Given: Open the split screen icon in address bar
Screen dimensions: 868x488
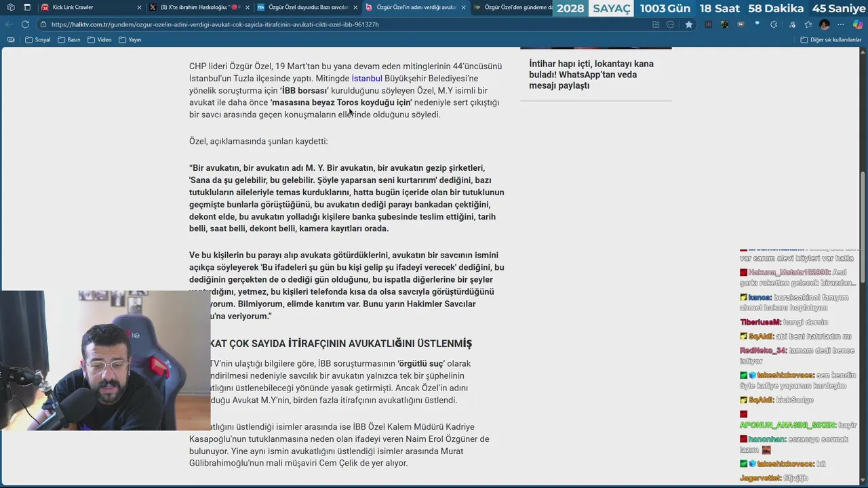Looking at the screenshot, I should point(656,24).
